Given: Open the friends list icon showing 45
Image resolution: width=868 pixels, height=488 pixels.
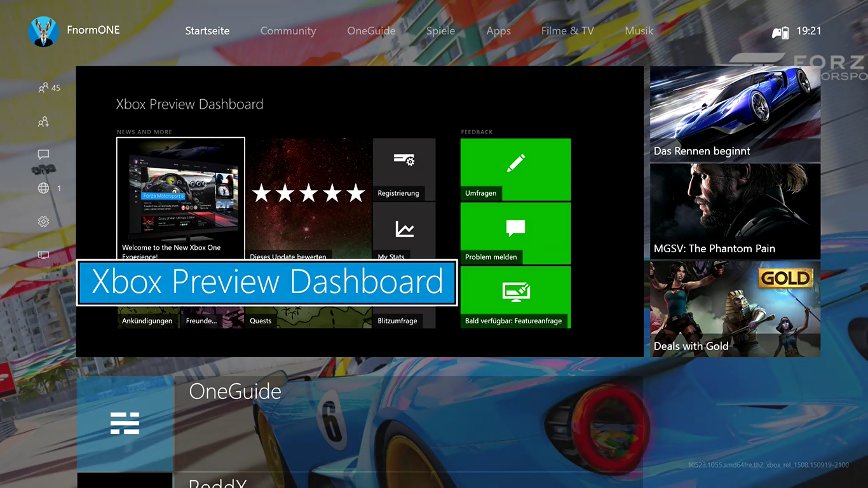Looking at the screenshot, I should (44, 88).
